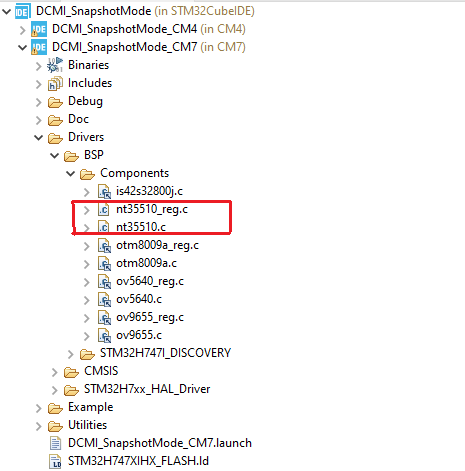Select the Components folder label

pyautogui.click(x=134, y=173)
